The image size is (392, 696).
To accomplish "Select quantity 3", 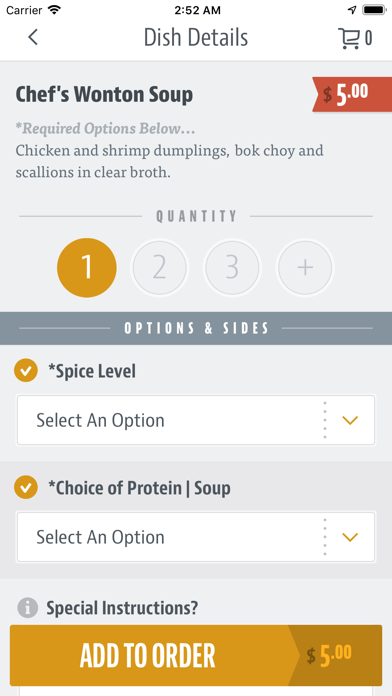I will click(232, 267).
